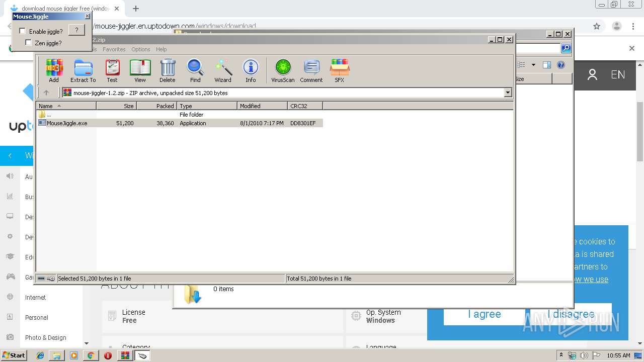644x362 pixels.
Task: Click the Explorer window search button
Action: [x=566, y=48]
